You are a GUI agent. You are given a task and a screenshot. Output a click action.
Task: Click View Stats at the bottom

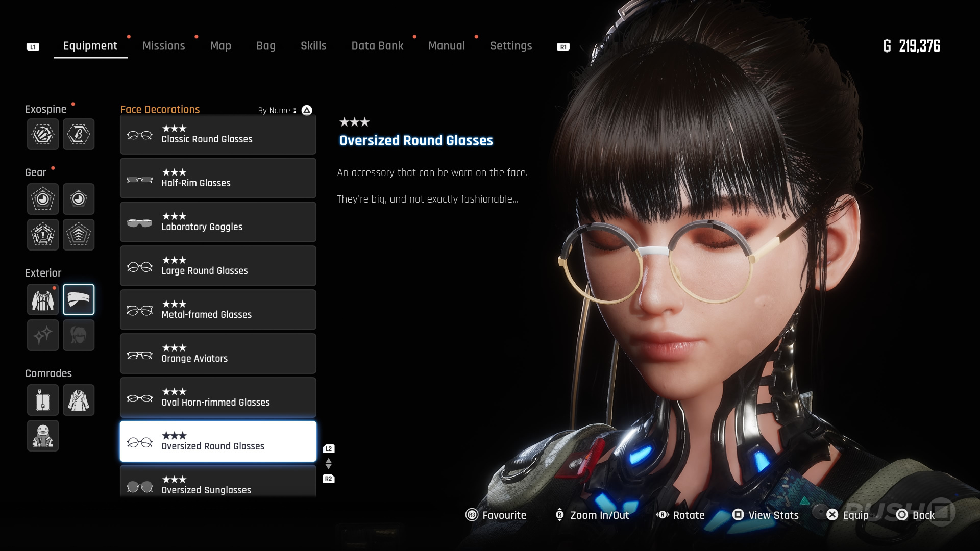[x=766, y=515]
